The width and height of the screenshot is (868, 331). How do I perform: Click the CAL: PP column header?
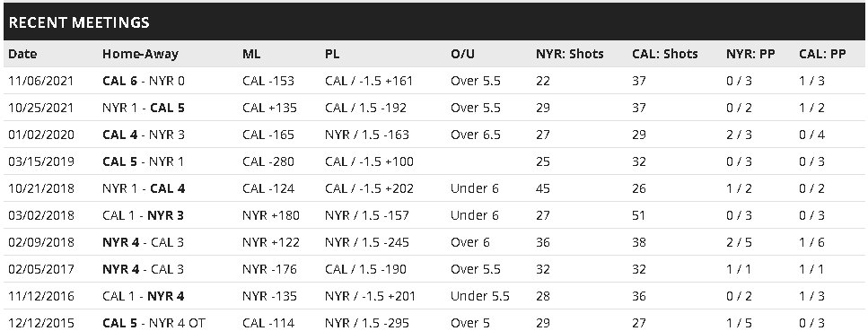pyautogui.click(x=822, y=54)
